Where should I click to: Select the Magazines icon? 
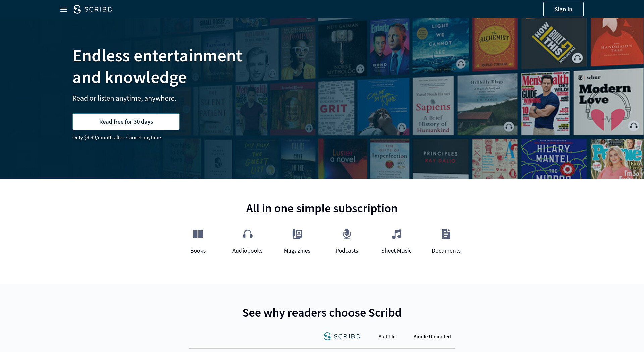point(297,234)
